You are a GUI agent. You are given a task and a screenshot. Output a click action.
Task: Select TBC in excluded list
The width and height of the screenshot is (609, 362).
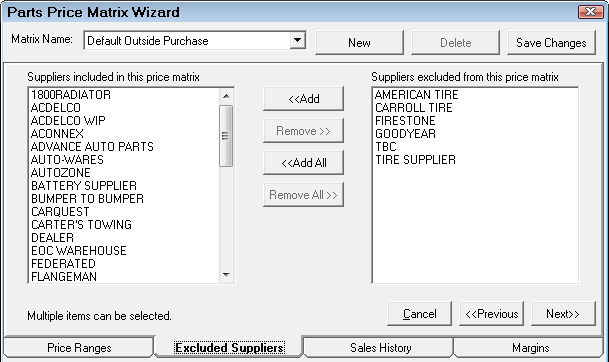(475, 147)
